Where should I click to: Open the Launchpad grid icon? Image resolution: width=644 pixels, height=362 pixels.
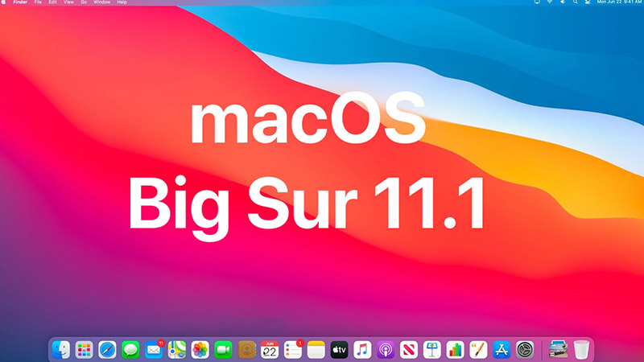[x=85, y=350]
